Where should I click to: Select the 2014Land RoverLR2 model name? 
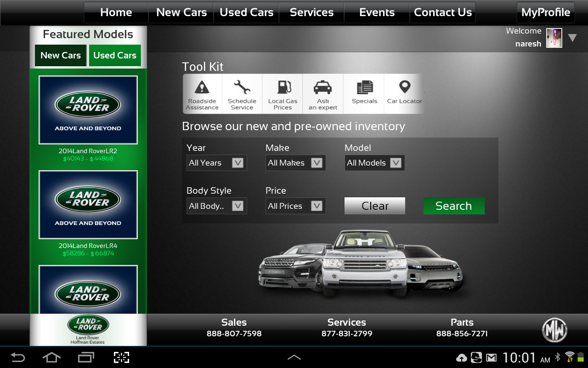[88, 151]
